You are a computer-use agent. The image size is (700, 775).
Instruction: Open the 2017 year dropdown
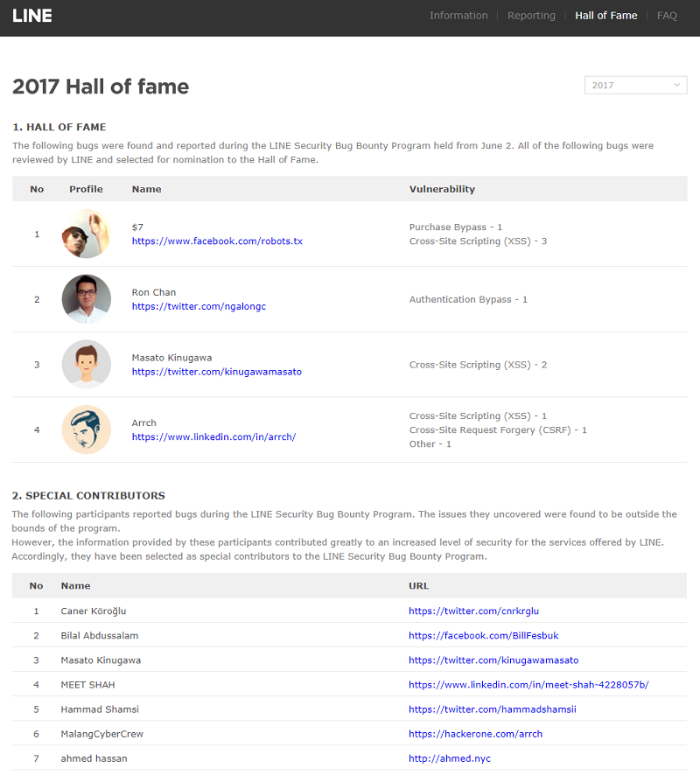click(635, 85)
